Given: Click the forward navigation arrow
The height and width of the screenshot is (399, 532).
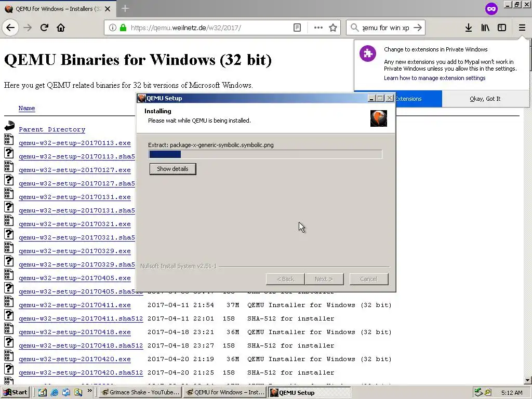Looking at the screenshot, I should tap(28, 28).
